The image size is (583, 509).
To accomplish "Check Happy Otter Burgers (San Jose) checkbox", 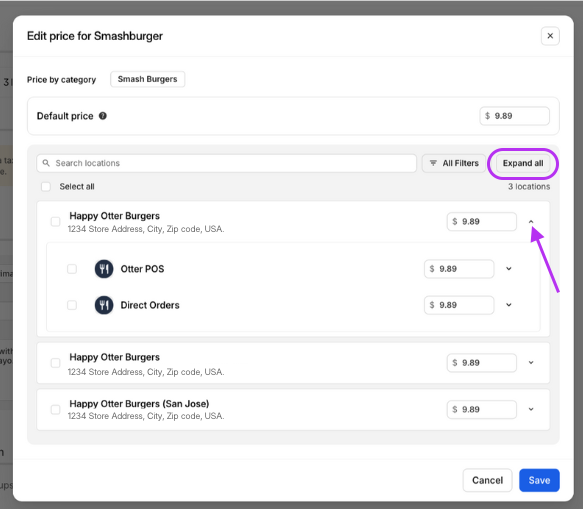I will coord(55,409).
